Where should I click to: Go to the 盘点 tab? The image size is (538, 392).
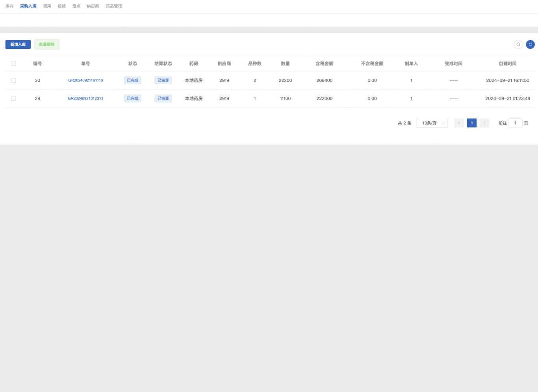(x=76, y=6)
